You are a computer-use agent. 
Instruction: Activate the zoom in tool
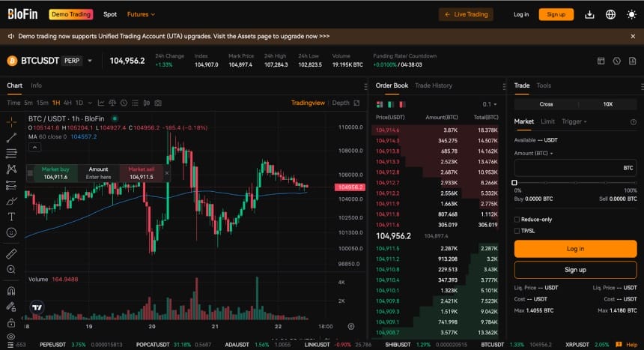11,270
